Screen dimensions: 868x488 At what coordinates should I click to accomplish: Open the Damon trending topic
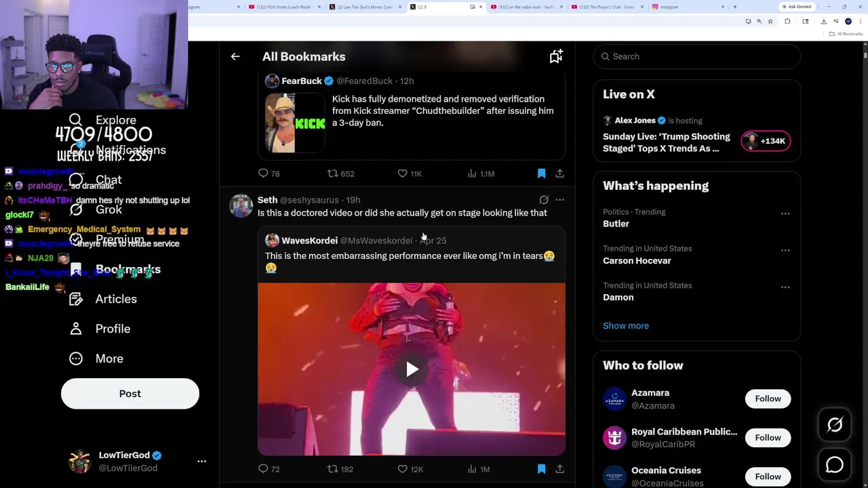[618, 297]
